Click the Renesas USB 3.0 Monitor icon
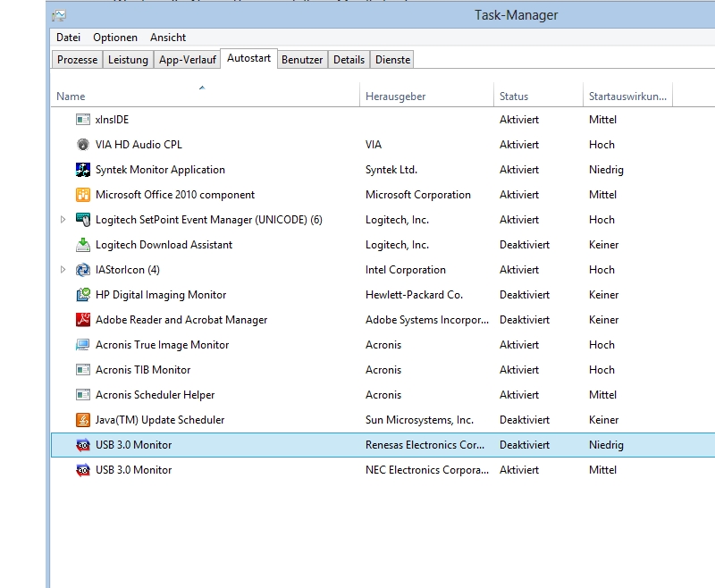 [x=82, y=445]
